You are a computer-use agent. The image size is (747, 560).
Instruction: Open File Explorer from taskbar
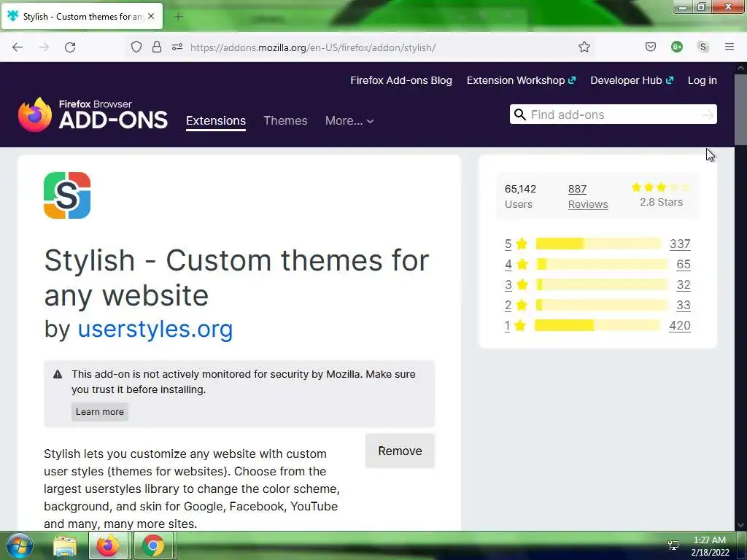pos(65,545)
